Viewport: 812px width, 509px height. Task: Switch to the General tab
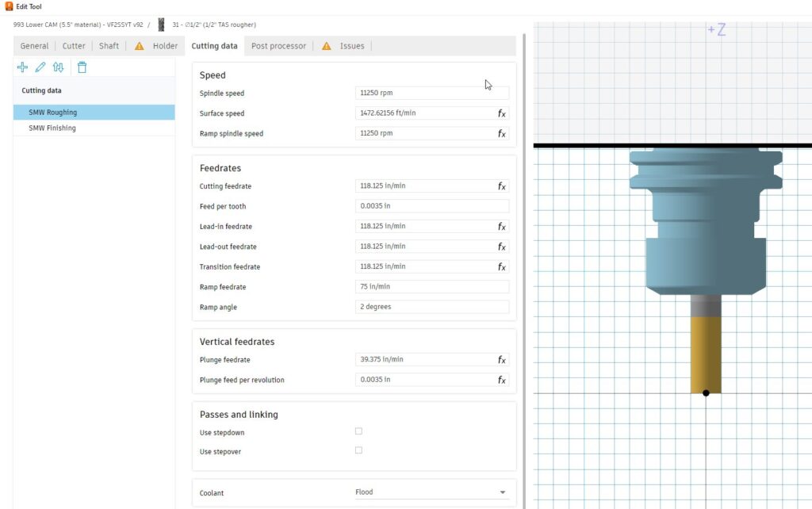click(34, 46)
